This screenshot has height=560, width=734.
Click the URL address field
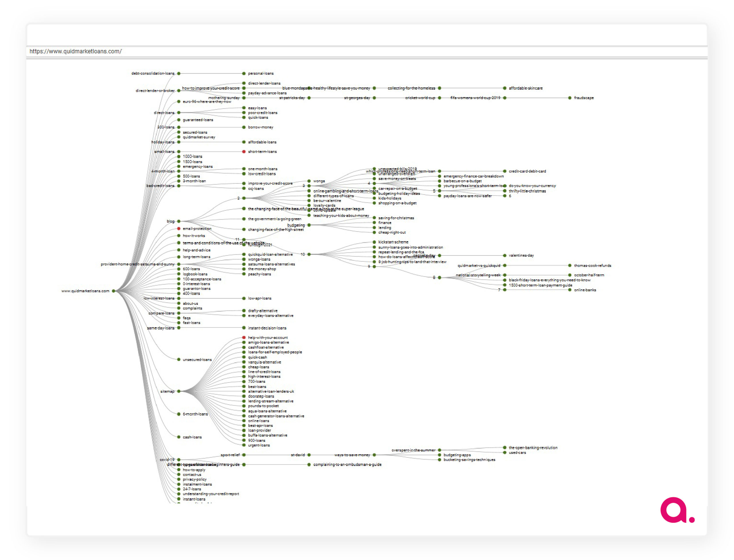point(367,51)
